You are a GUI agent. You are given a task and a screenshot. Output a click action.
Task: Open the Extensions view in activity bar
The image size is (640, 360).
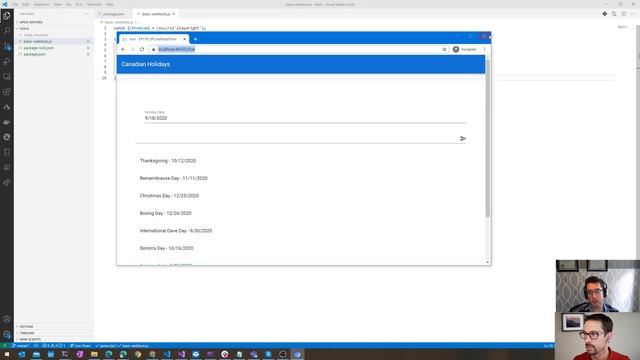point(7,92)
